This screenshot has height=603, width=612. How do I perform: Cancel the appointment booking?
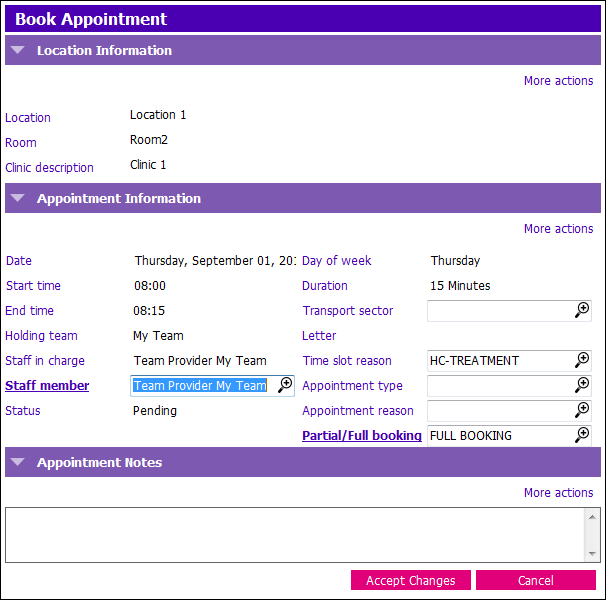point(536,580)
